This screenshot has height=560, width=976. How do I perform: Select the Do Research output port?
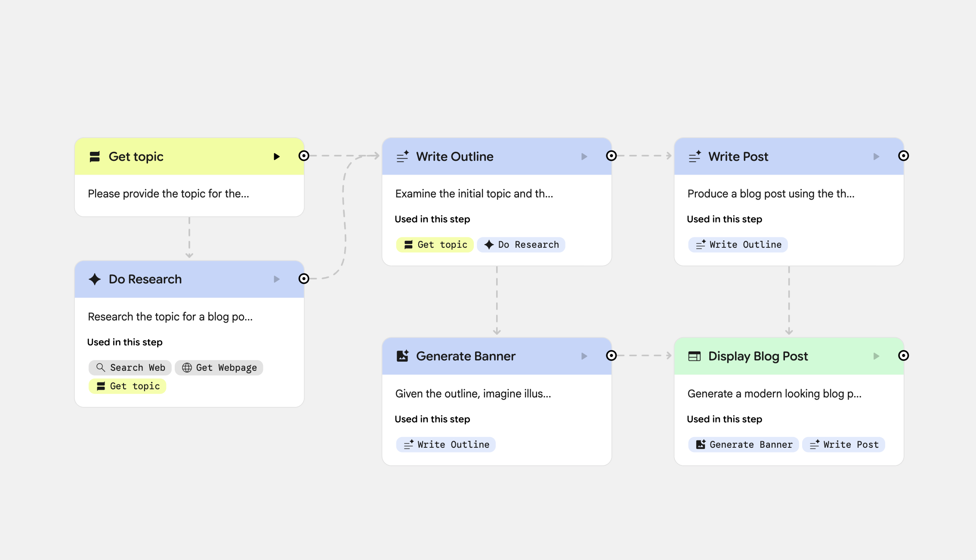tap(304, 279)
